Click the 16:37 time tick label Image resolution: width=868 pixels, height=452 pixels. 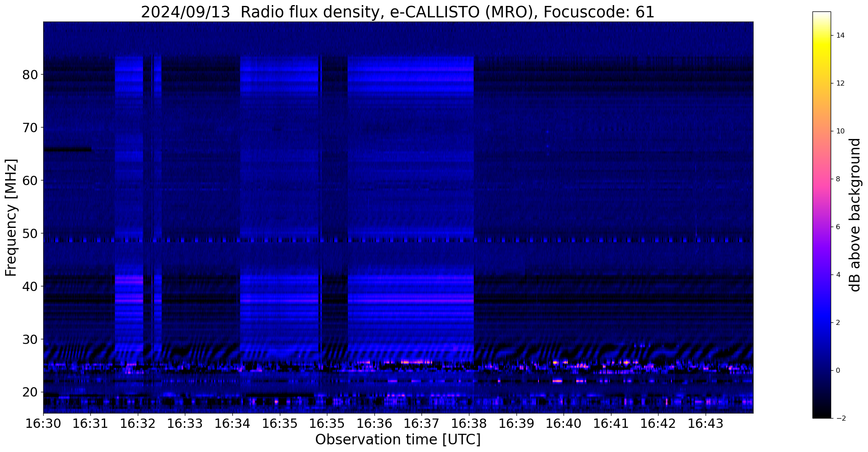421,424
